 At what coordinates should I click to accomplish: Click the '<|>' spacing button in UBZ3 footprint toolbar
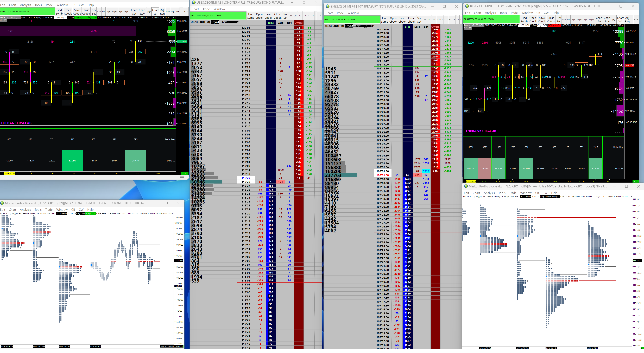pyautogui.click(x=109, y=12)
